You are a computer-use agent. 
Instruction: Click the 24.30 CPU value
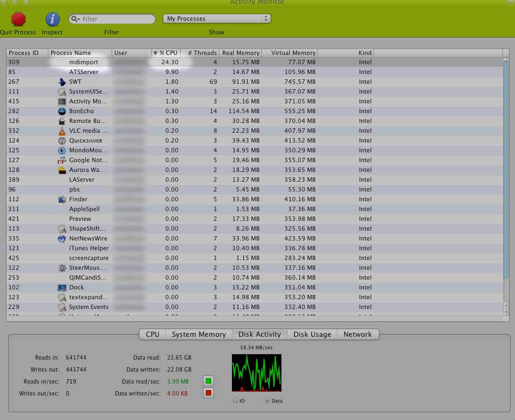click(170, 62)
